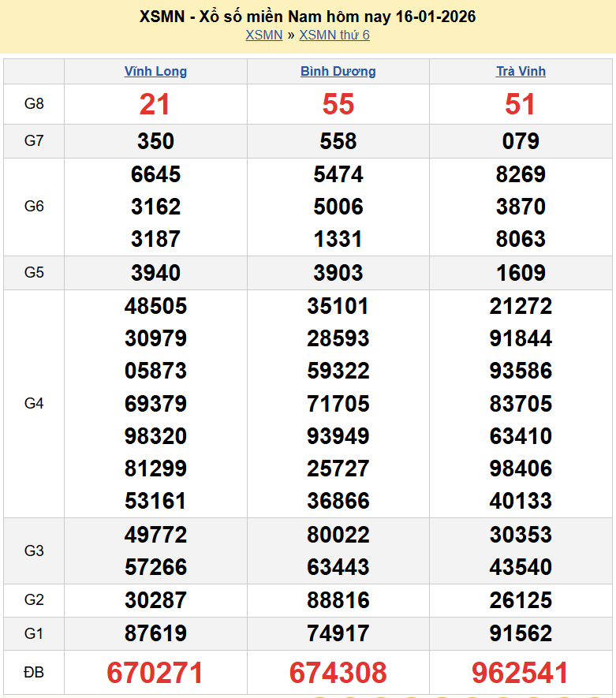Open the XSMN breadcrumb link

(263, 35)
